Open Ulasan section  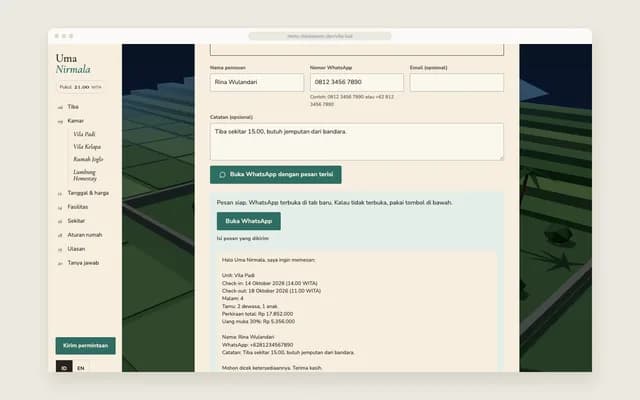point(76,249)
